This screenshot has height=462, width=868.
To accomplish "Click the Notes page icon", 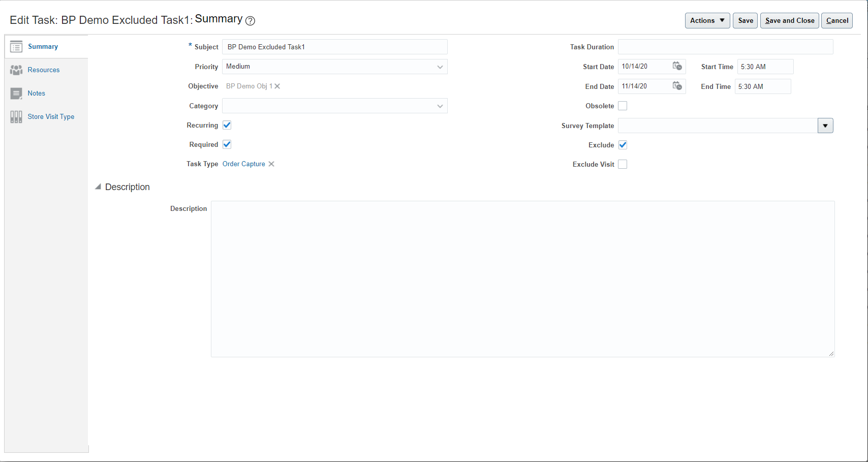I will (16, 94).
